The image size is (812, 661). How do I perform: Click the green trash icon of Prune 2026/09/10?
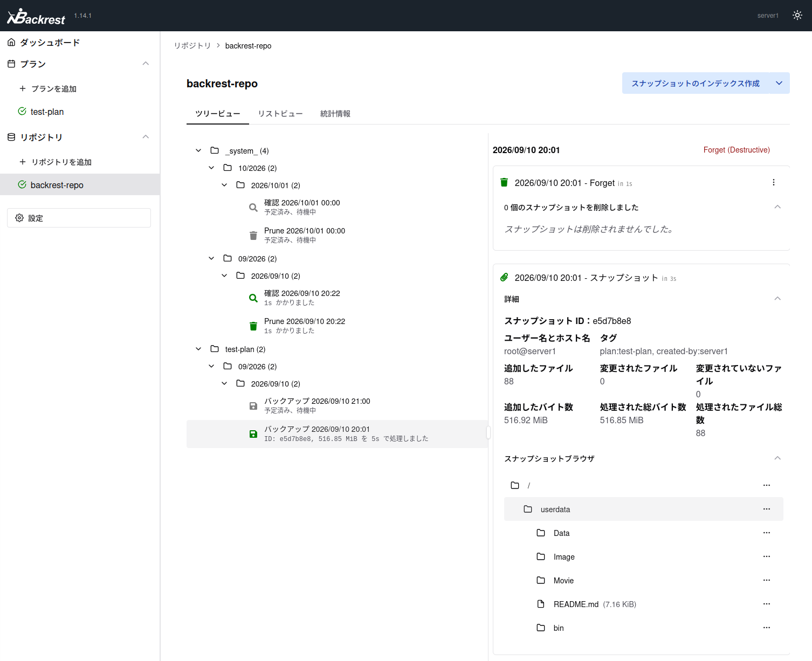pos(253,326)
